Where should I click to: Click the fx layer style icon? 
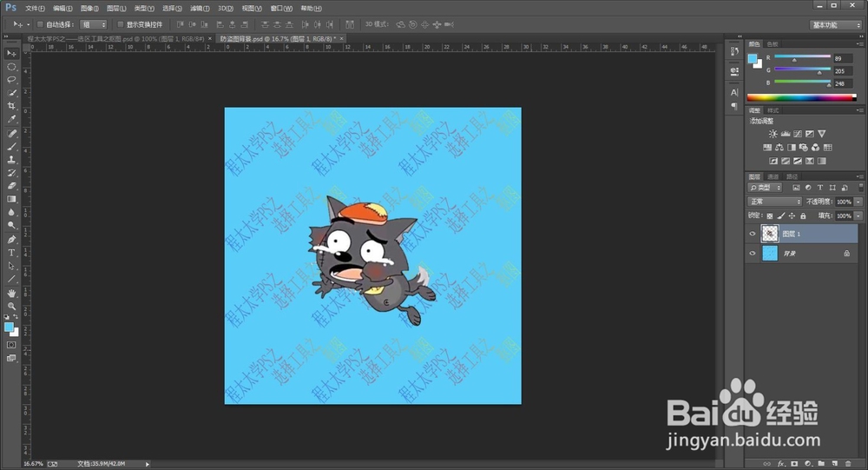point(780,463)
